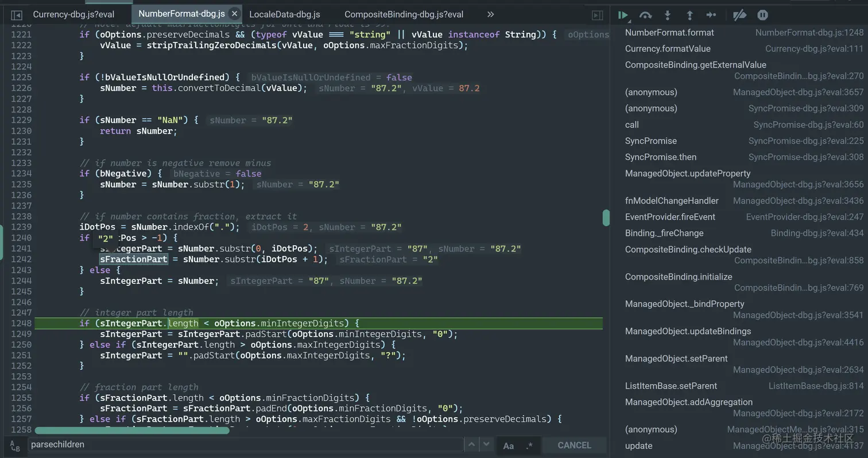Toggle regular expression search option
868x458 pixels.
[529, 445]
